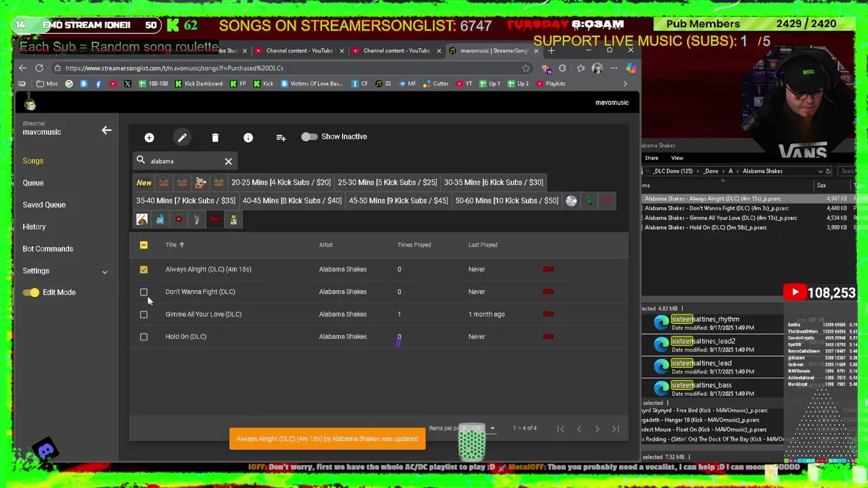The height and width of the screenshot is (488, 868).
Task: Open the Bot Commands sidebar item
Action: [x=47, y=249]
